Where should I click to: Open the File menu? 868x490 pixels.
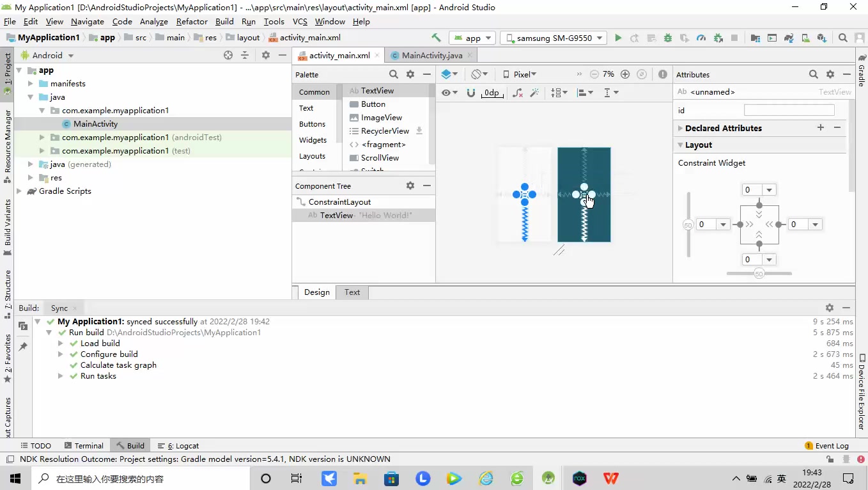[x=10, y=21]
